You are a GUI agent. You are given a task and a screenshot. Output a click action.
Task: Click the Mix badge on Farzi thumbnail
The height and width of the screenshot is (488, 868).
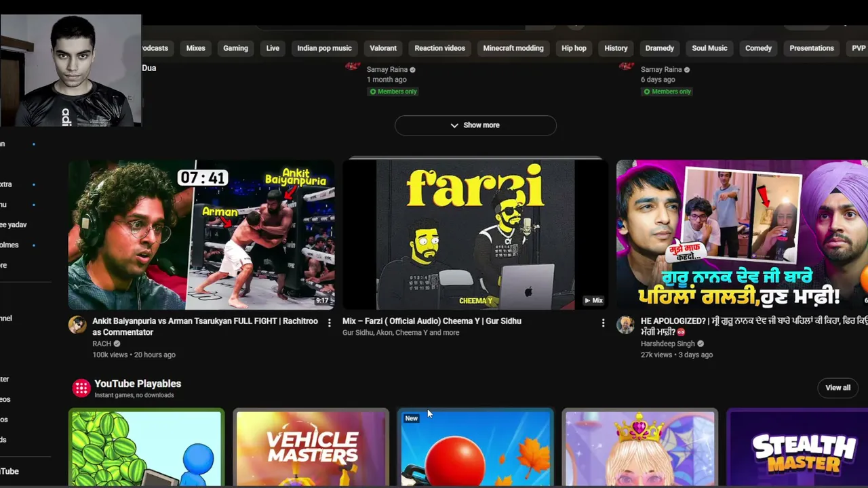point(593,300)
